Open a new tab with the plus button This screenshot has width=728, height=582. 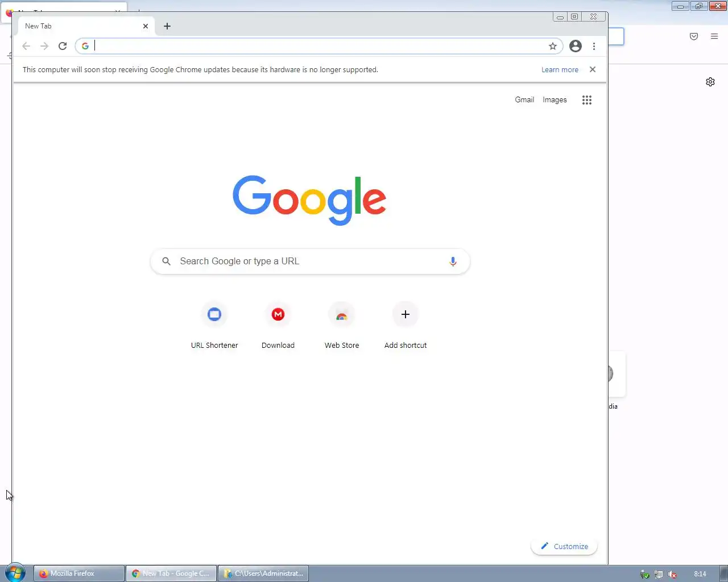[x=167, y=26]
